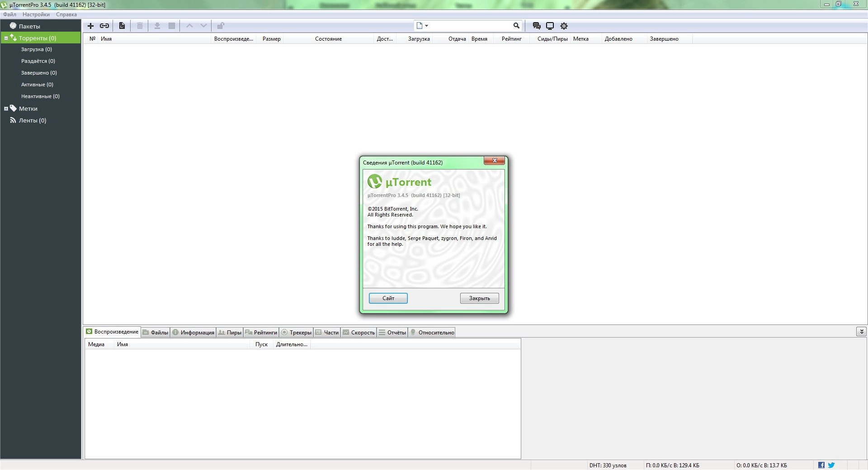868x470 pixels.
Task: Click the Move Up Queue arrow
Action: point(190,26)
